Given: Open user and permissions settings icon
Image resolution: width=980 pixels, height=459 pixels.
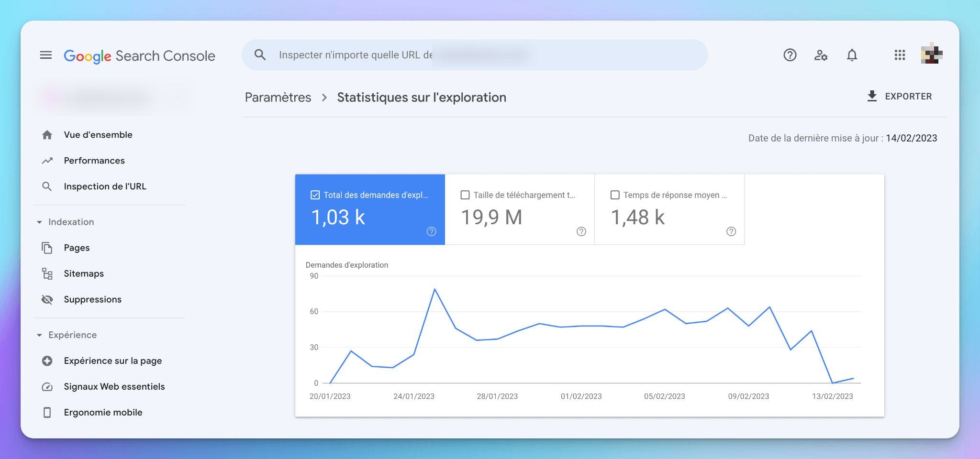Looking at the screenshot, I should (x=821, y=55).
